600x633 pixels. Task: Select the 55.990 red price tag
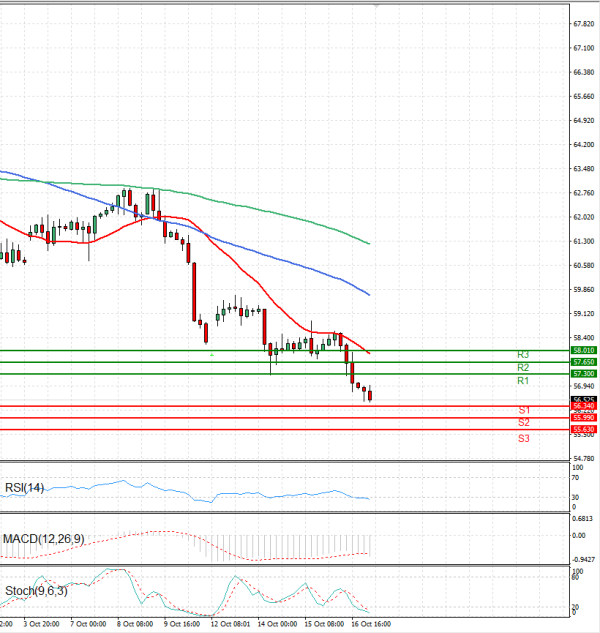point(584,417)
